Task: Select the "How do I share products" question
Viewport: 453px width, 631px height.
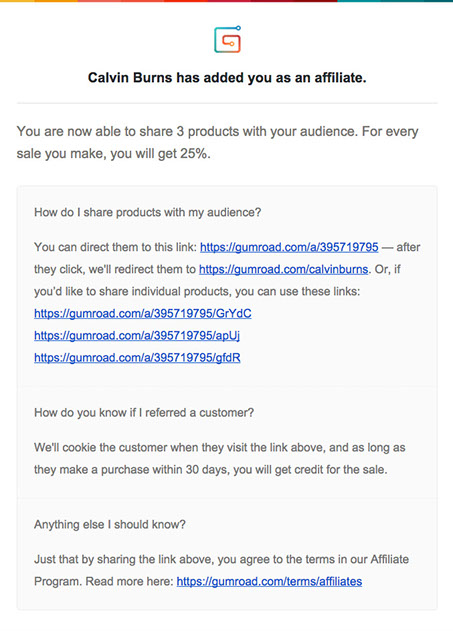Action: [148, 212]
